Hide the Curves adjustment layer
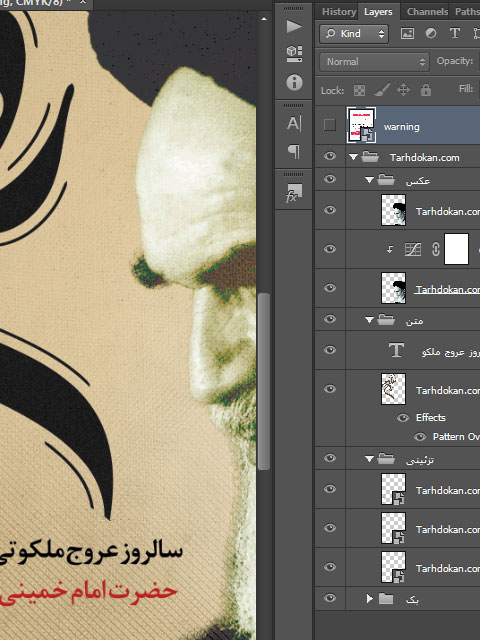The height and width of the screenshot is (640, 480). point(330,249)
